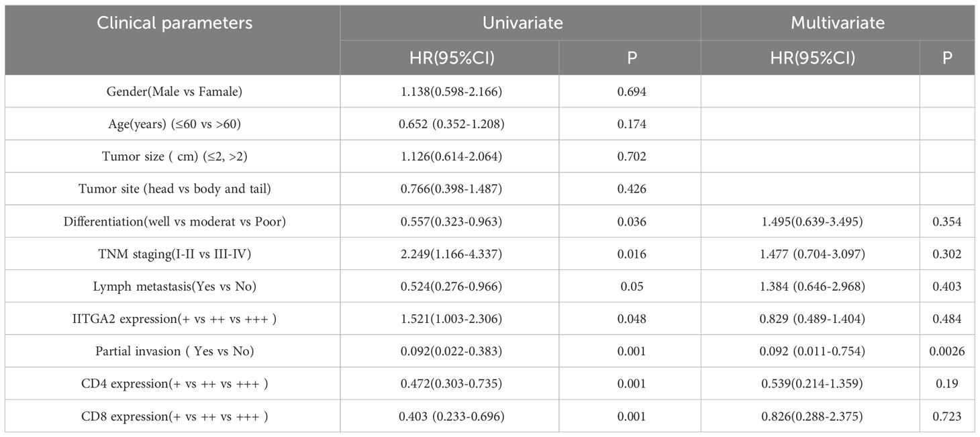Select the Multivariate column group header

pyautogui.click(x=838, y=23)
